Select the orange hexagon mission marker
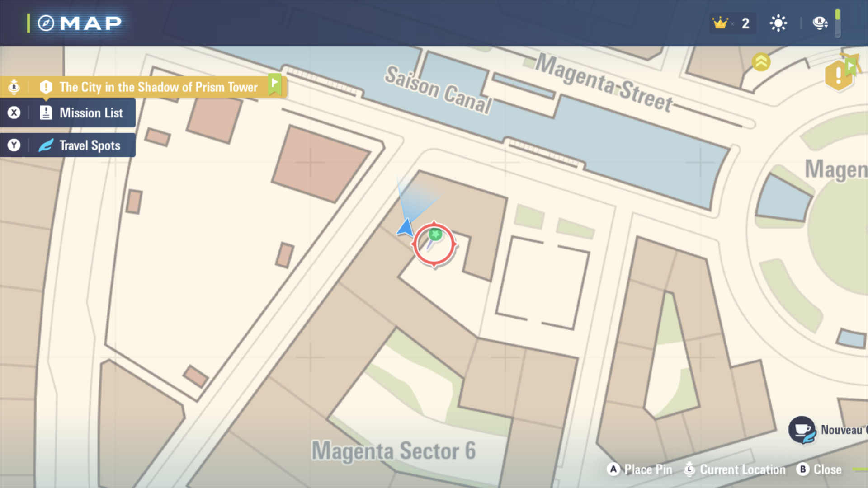Image resolution: width=868 pixels, height=488 pixels. (x=838, y=75)
